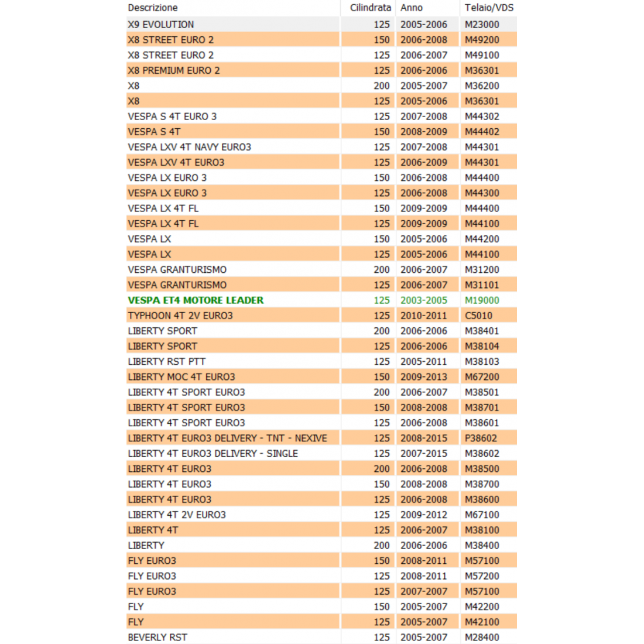The image size is (644, 644).
Task: Click frame code M28400
Action: [x=482, y=637]
